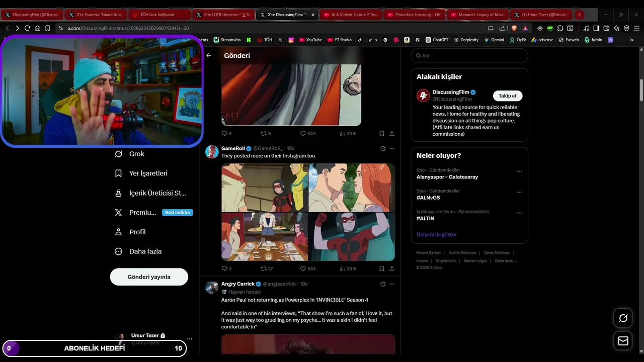Open YT Studio bookmark
Image resolution: width=644 pixels, height=362 pixels.
pyautogui.click(x=340, y=40)
